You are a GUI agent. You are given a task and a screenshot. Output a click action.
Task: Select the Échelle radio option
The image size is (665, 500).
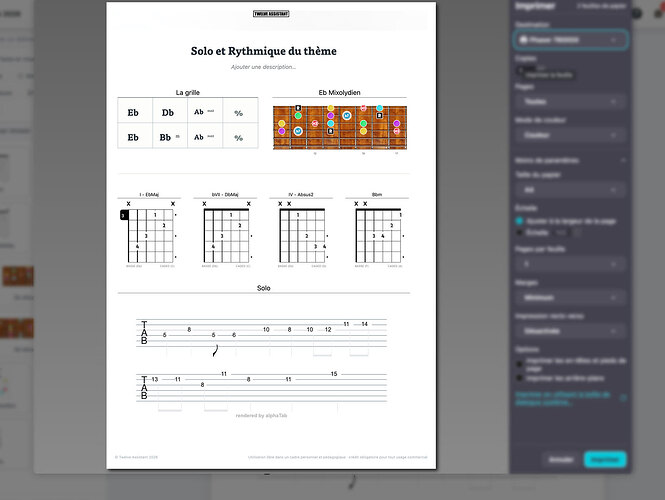click(x=520, y=232)
